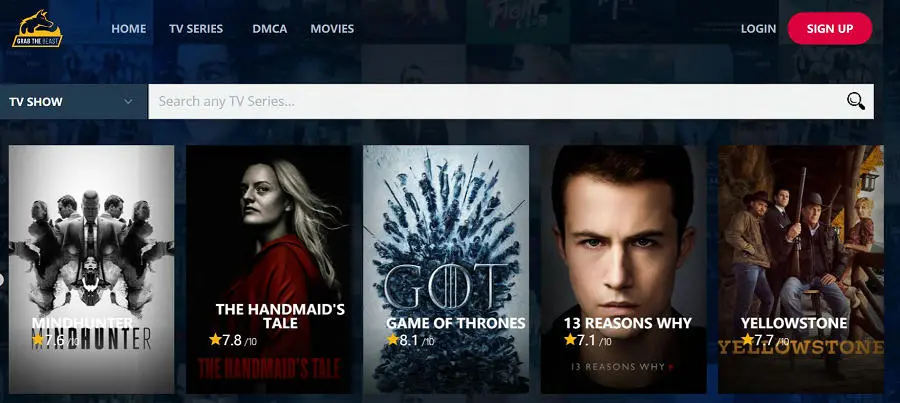900x403 pixels.
Task: Open the Mindhunter poster
Action: 92,269
